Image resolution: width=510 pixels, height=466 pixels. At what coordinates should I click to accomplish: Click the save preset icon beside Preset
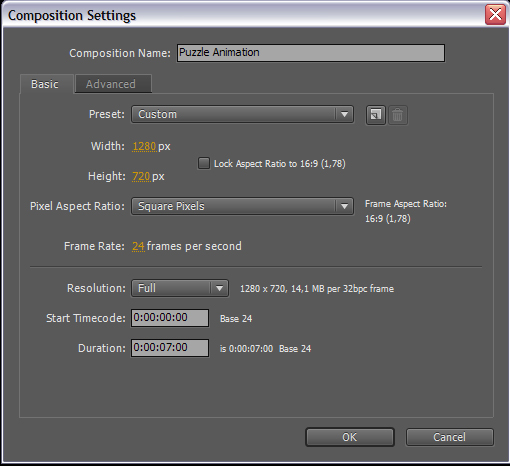tap(376, 115)
